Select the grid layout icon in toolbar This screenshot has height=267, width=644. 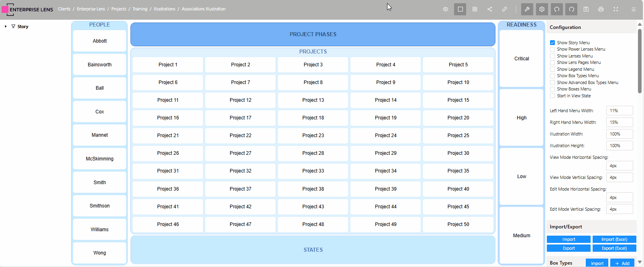[475, 9]
